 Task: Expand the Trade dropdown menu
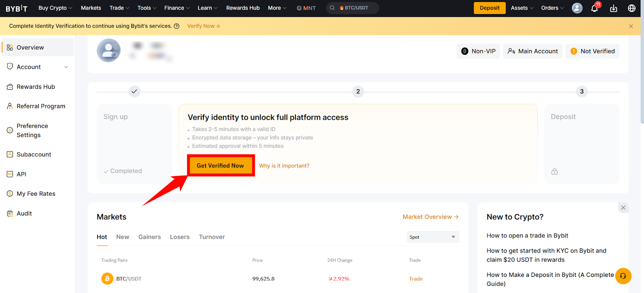point(120,8)
